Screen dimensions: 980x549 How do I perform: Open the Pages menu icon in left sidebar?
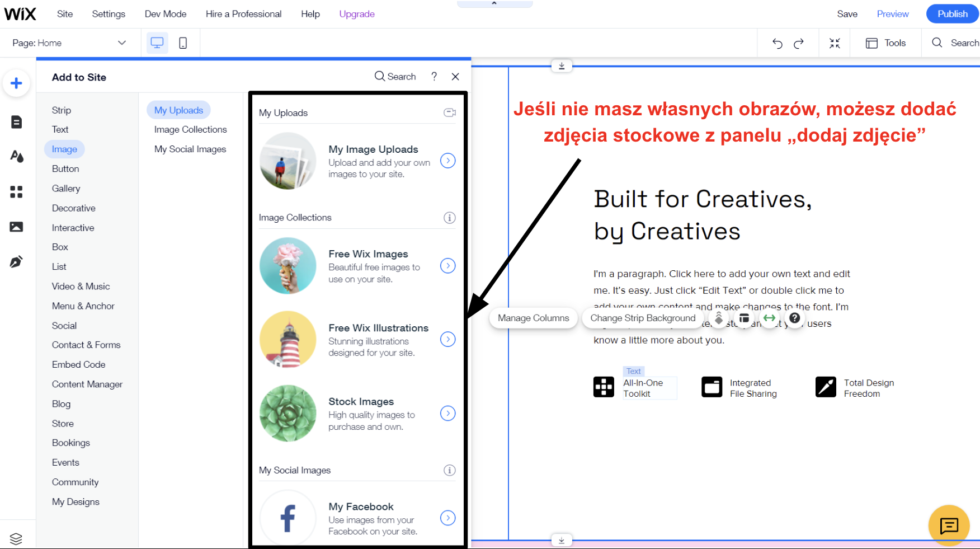click(16, 122)
